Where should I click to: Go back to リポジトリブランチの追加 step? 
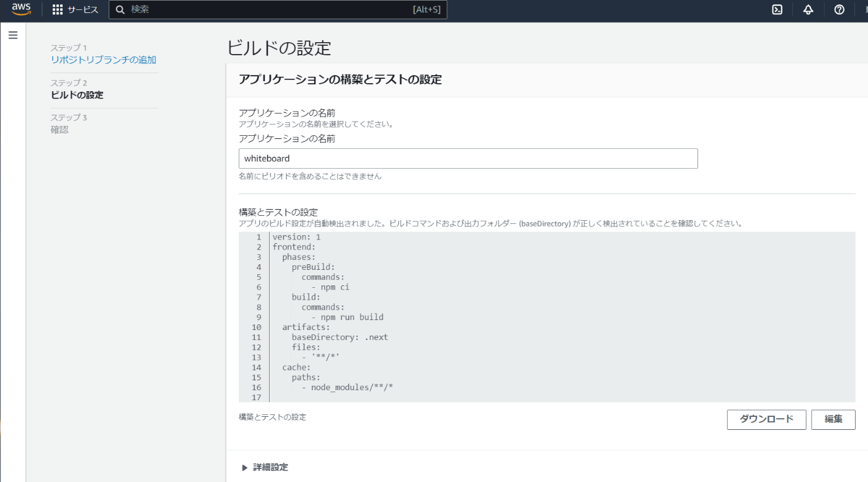[104, 60]
